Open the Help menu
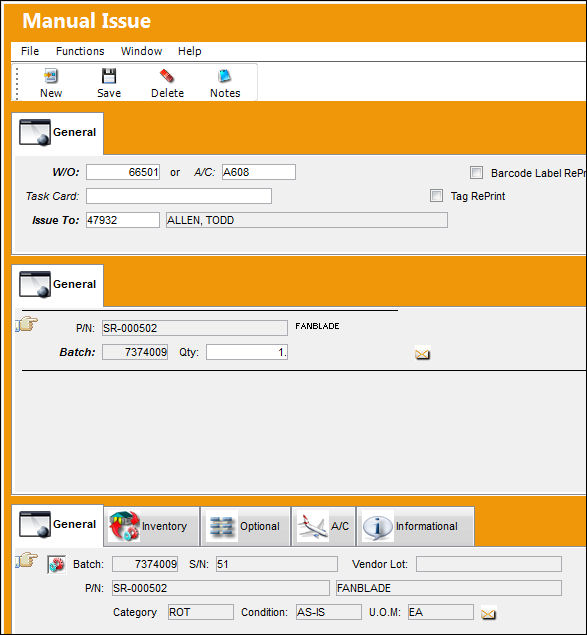 coord(190,51)
